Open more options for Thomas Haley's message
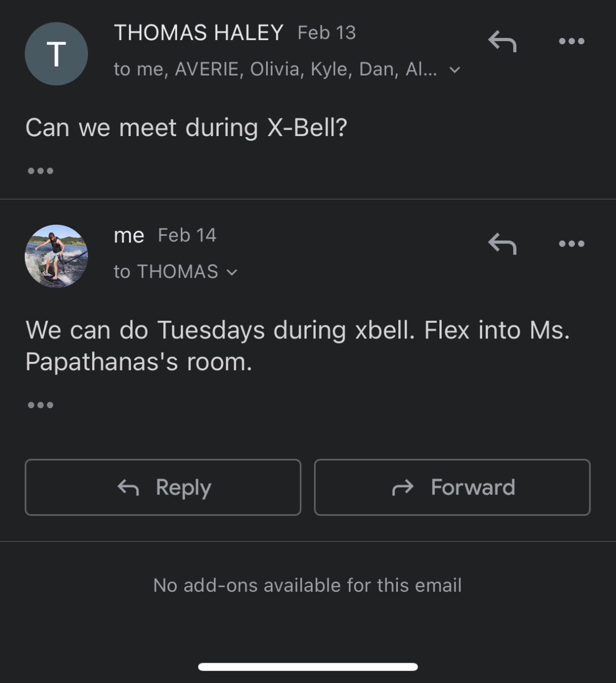The image size is (616, 683). click(571, 41)
